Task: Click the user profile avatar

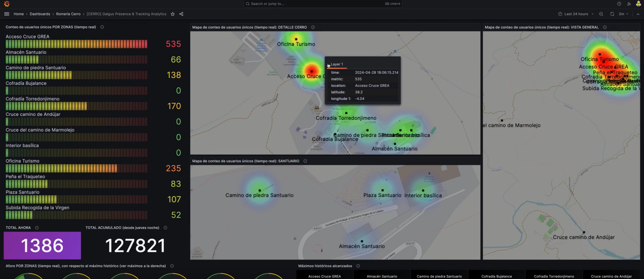Action: click(638, 4)
